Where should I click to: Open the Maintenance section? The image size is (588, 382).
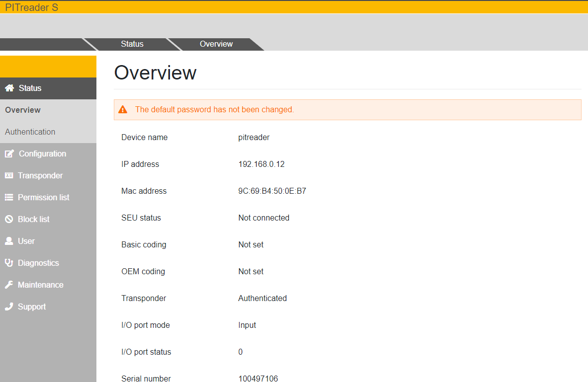(x=48, y=285)
